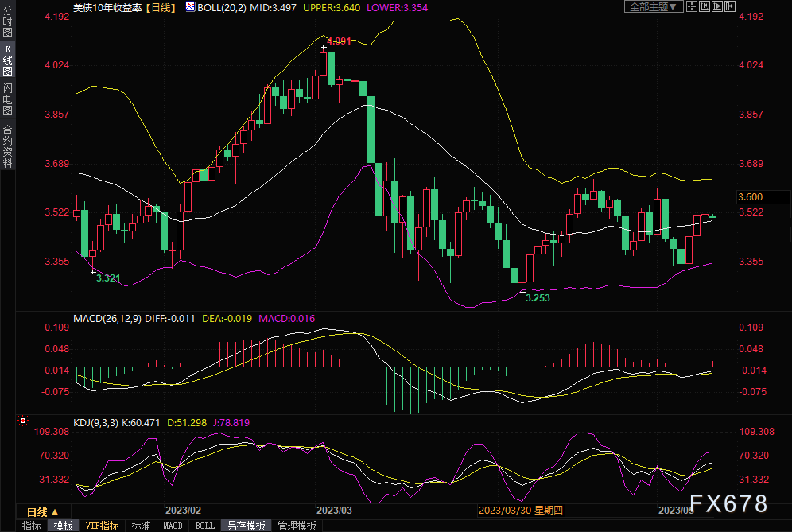The image size is (792, 532).
Task: Expand the 日线 period selector at bottom
Action: pyautogui.click(x=43, y=511)
